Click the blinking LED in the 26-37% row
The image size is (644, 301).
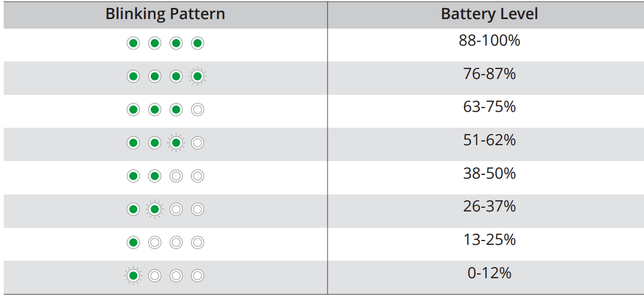[x=155, y=209]
